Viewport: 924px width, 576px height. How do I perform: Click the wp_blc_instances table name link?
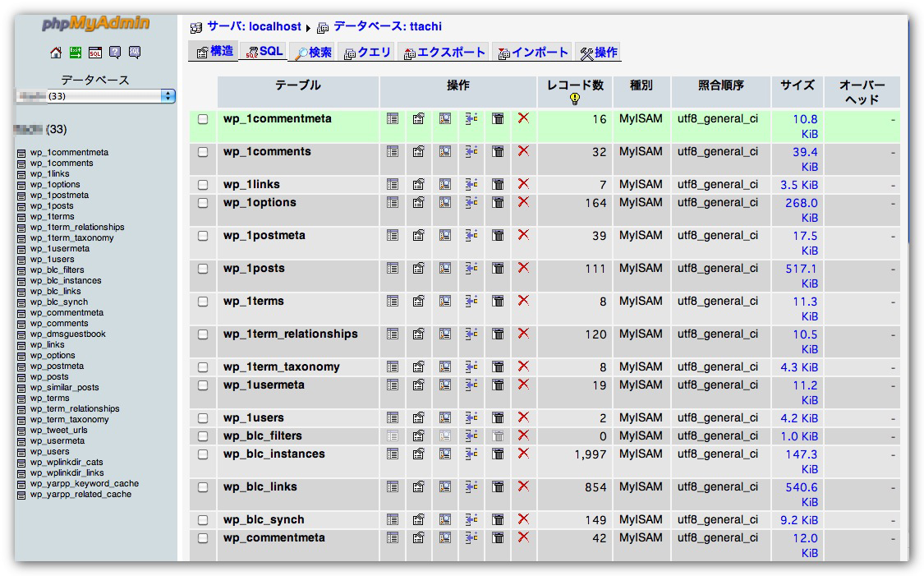274,454
